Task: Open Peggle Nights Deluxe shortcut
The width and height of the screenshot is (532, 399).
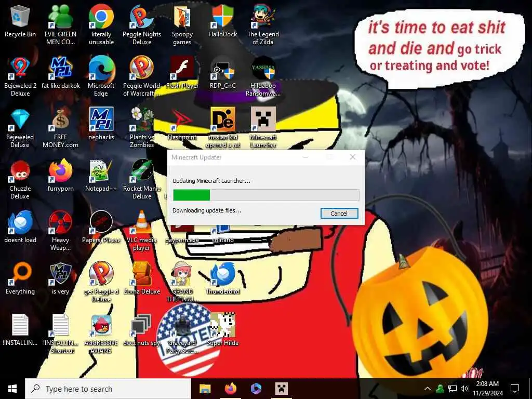Action: point(142,25)
